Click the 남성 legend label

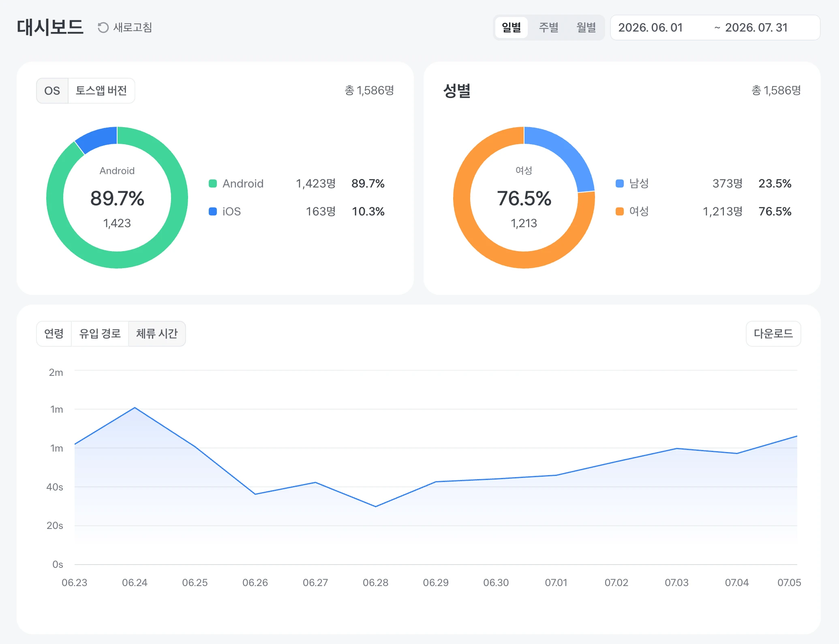(x=639, y=183)
